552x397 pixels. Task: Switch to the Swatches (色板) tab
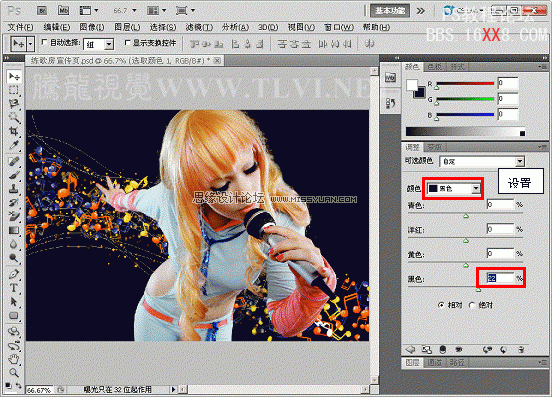point(435,67)
